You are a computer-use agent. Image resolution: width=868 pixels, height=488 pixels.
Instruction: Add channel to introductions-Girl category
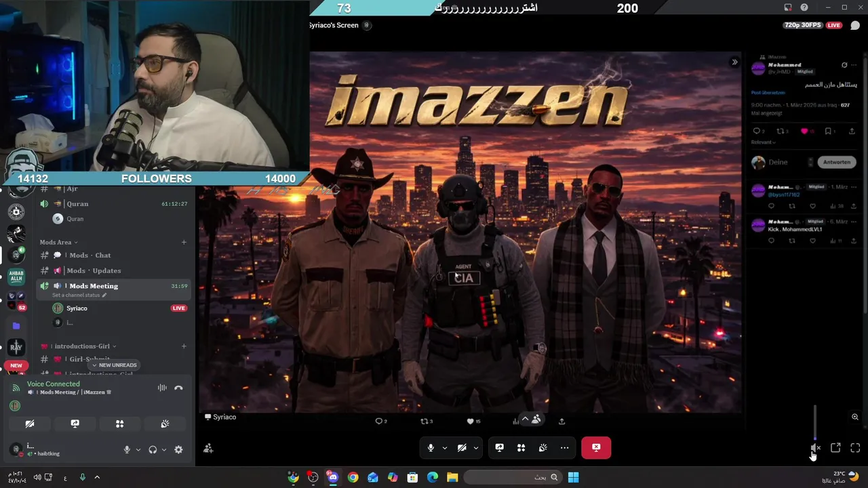(x=184, y=346)
